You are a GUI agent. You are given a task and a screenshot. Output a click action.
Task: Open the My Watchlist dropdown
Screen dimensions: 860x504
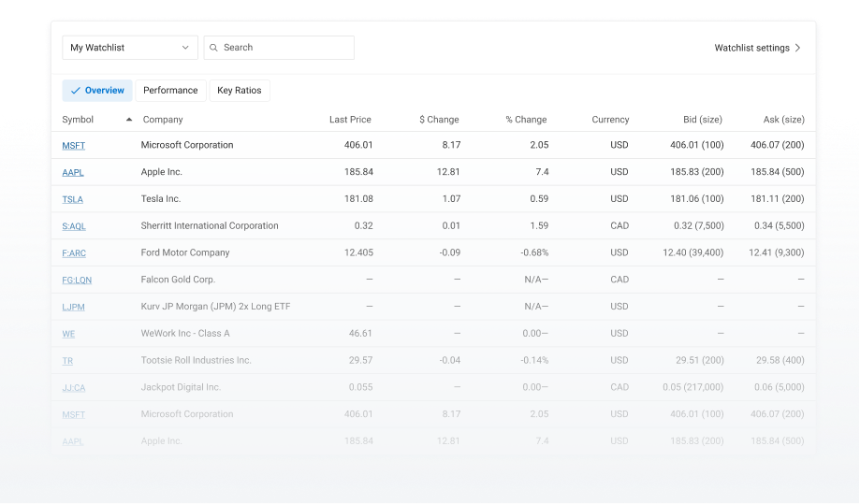coord(130,48)
